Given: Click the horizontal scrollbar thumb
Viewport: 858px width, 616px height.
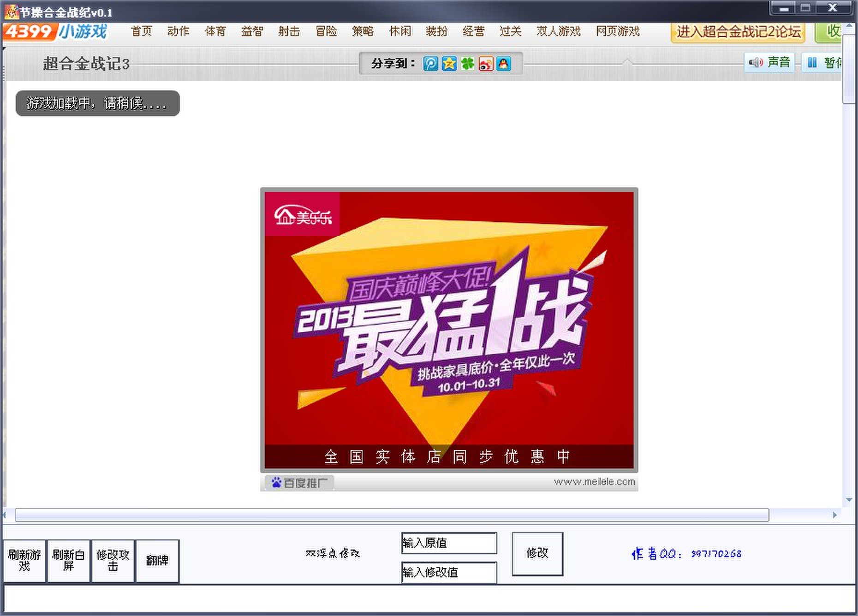Looking at the screenshot, I should point(392,515).
